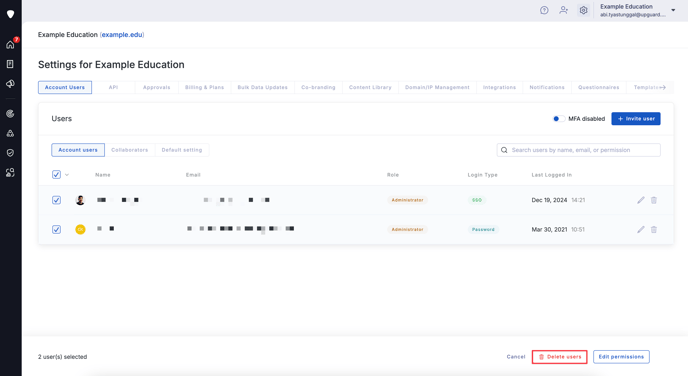Click the SSO login type badge
688x376 pixels.
tap(477, 200)
